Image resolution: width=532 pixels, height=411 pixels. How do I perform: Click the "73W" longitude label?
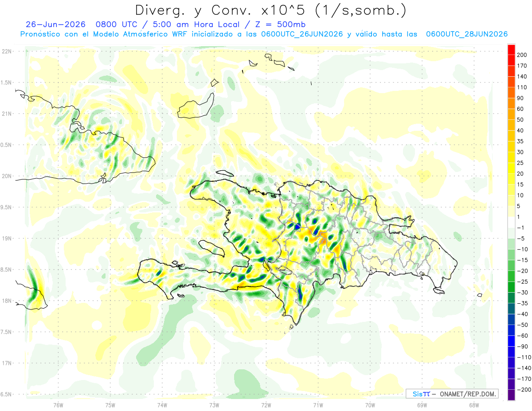pyautogui.click(x=214, y=405)
